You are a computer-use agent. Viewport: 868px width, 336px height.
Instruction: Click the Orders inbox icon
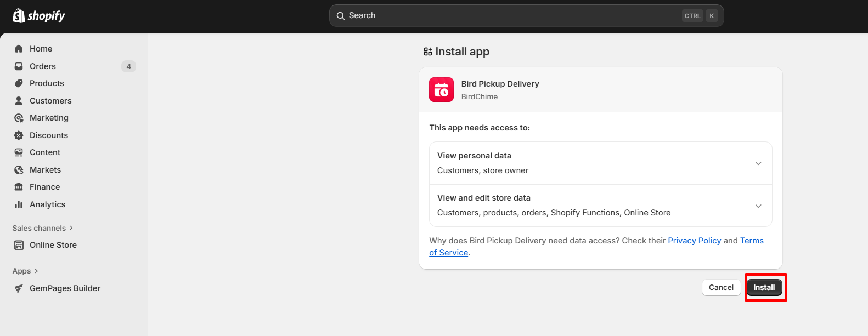click(19, 66)
